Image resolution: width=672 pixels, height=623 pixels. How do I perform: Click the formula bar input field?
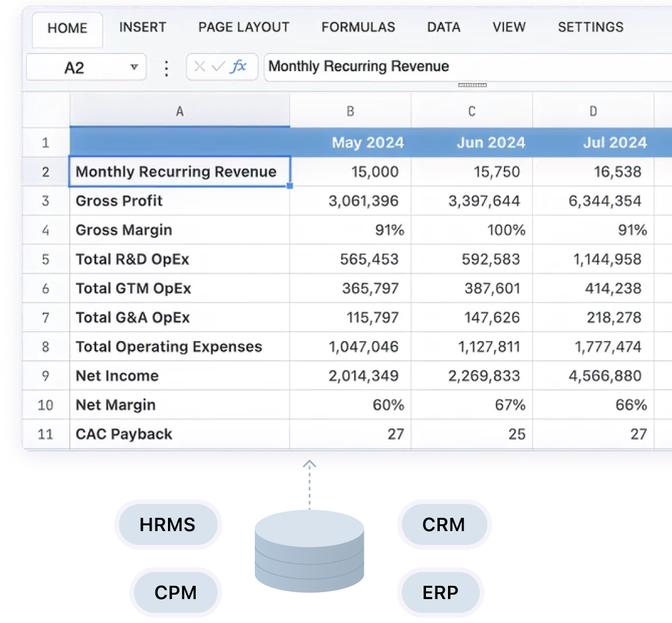click(x=466, y=67)
